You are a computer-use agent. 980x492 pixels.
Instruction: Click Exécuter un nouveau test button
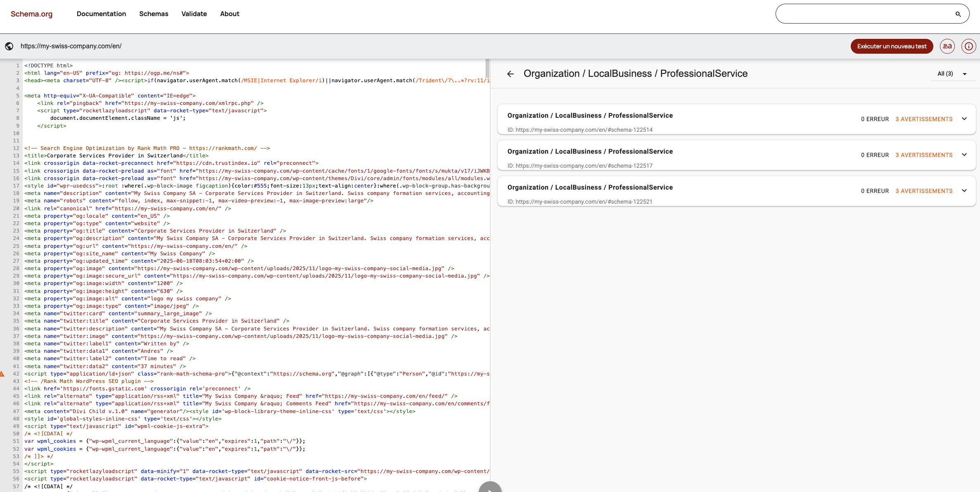tap(892, 46)
